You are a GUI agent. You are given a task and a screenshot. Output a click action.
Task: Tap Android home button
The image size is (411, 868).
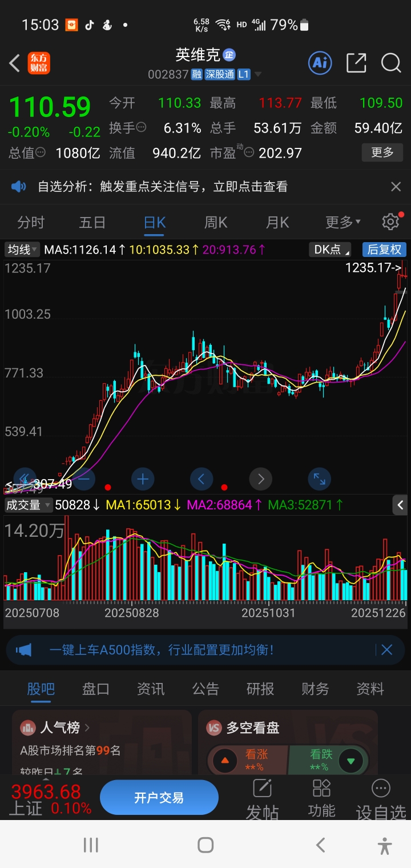point(205,845)
